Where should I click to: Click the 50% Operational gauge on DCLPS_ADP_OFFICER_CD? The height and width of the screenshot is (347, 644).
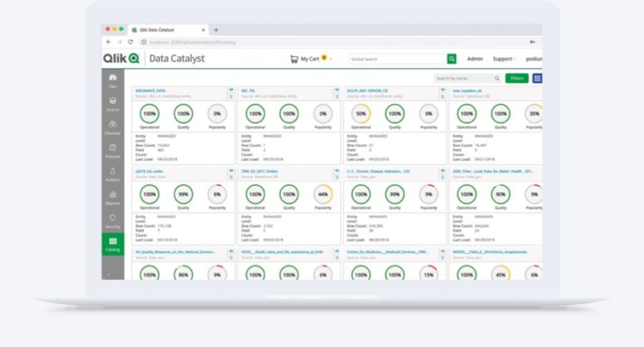point(361,114)
